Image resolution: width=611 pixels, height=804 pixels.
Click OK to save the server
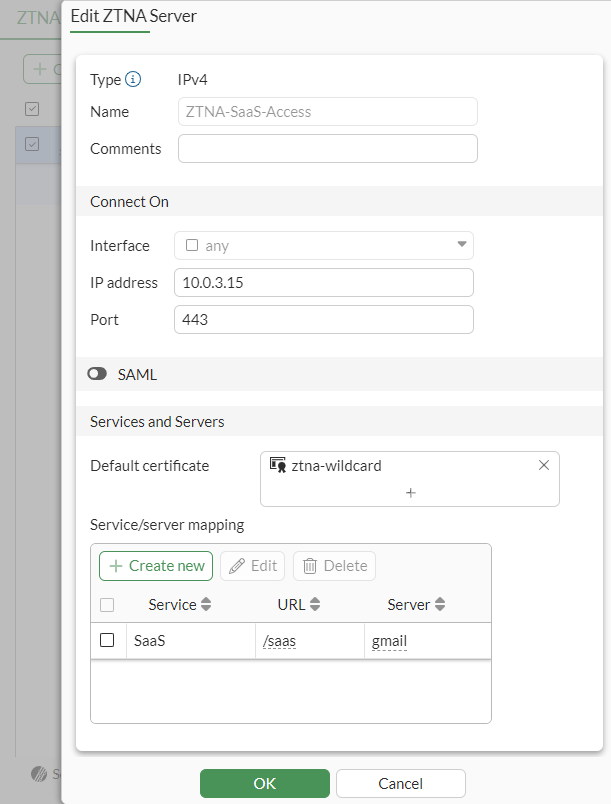tap(264, 783)
